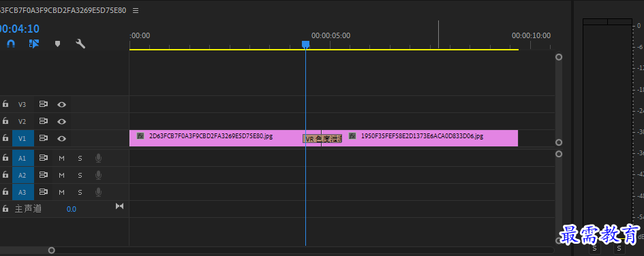This screenshot has height=256, width=644.
Task: Add a marker with the marker icon
Action: [x=57, y=44]
